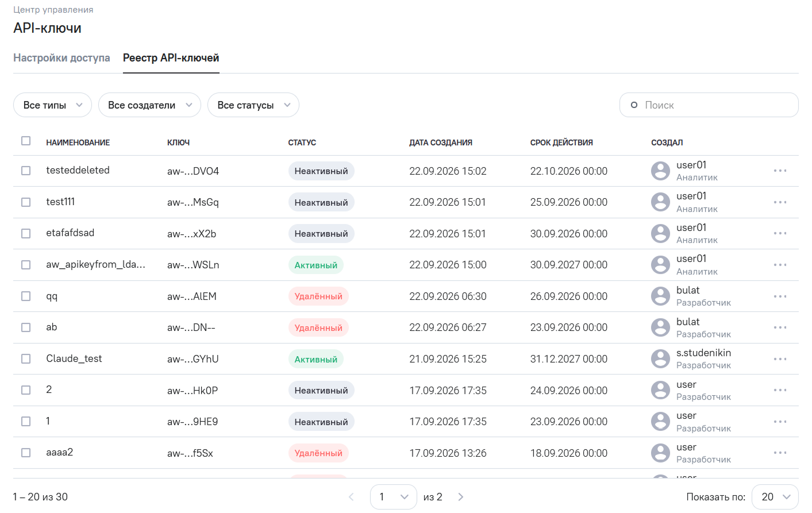
Task: Open row actions for qq key
Action: click(x=780, y=296)
